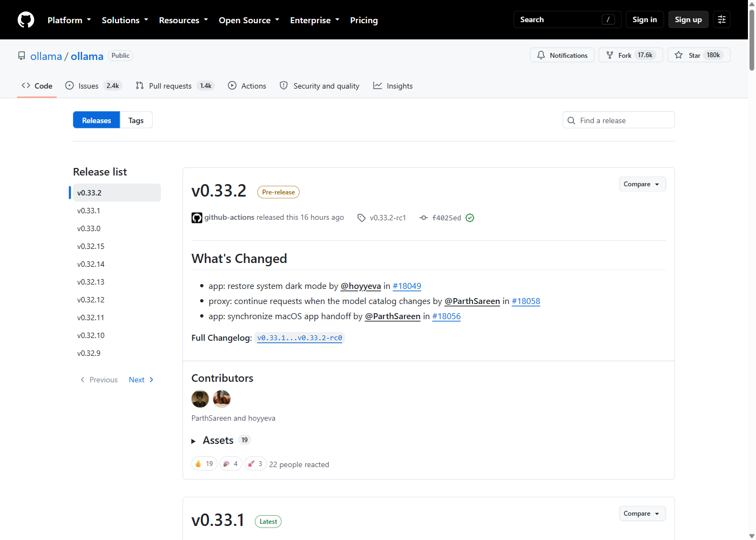
Task: Click the Notifications bell icon
Action: 541,55
